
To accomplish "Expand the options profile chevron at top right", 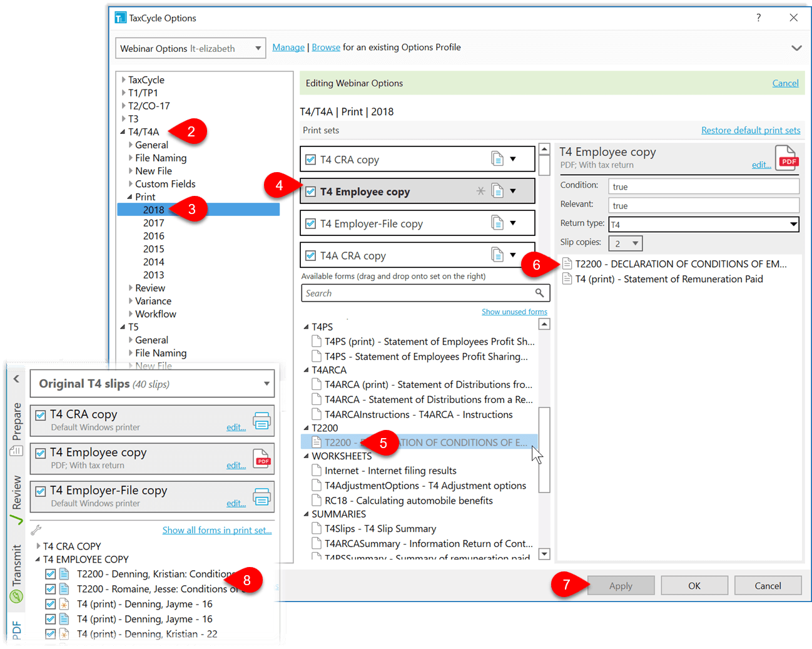I will tap(796, 48).
